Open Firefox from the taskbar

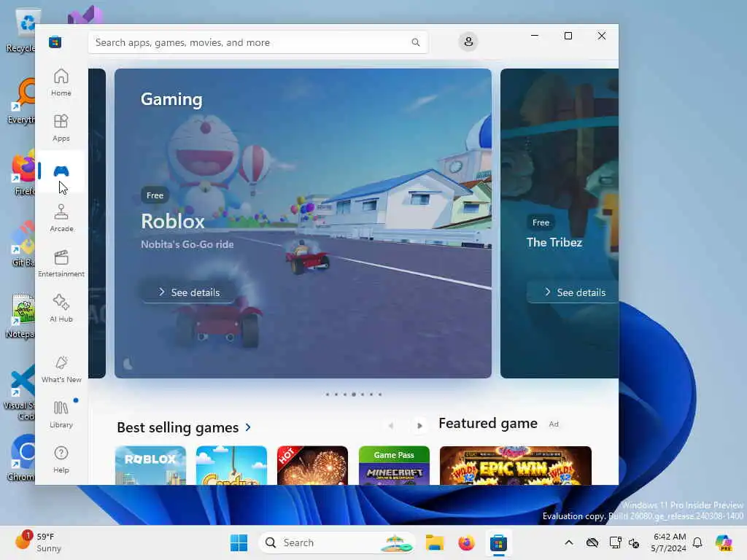click(466, 542)
